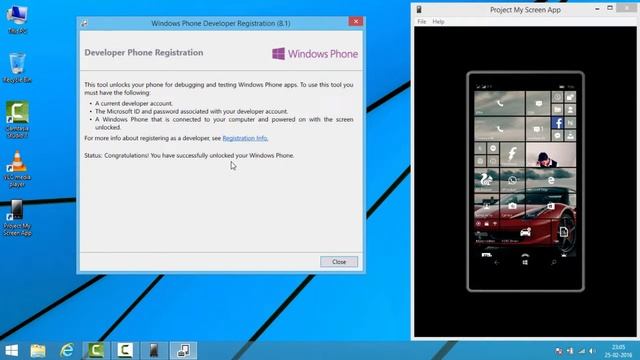This screenshot has height=360, width=640.
Task: Select This PC desktop icon
Action: click(x=17, y=19)
